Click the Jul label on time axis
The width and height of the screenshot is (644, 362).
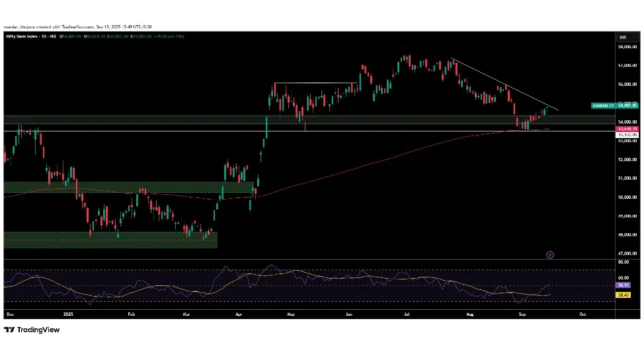[407, 314]
